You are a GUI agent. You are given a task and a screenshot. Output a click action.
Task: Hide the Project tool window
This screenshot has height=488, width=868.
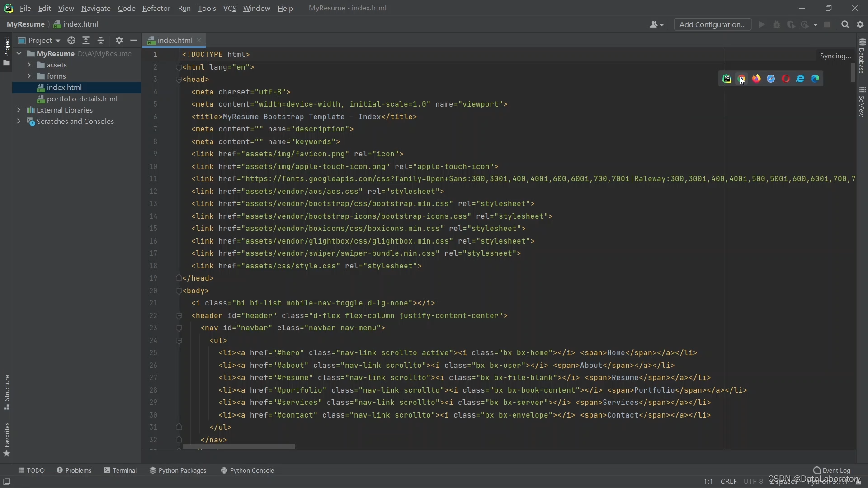[x=134, y=41]
